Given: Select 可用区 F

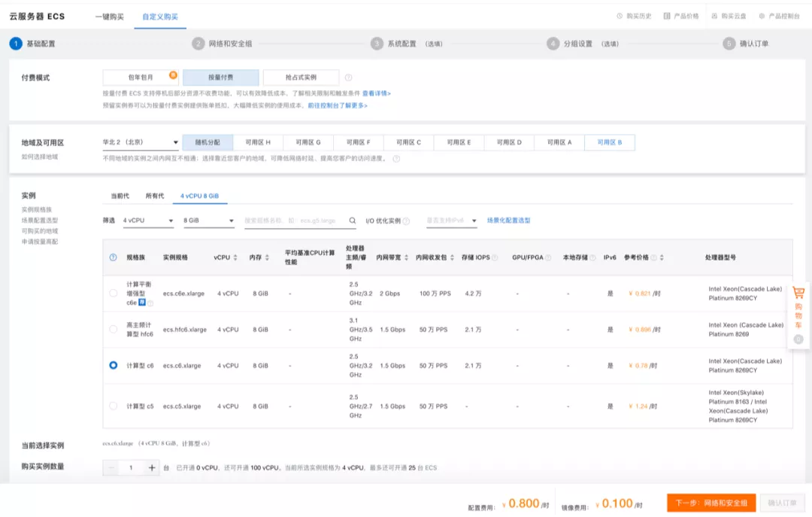Looking at the screenshot, I should (x=359, y=142).
